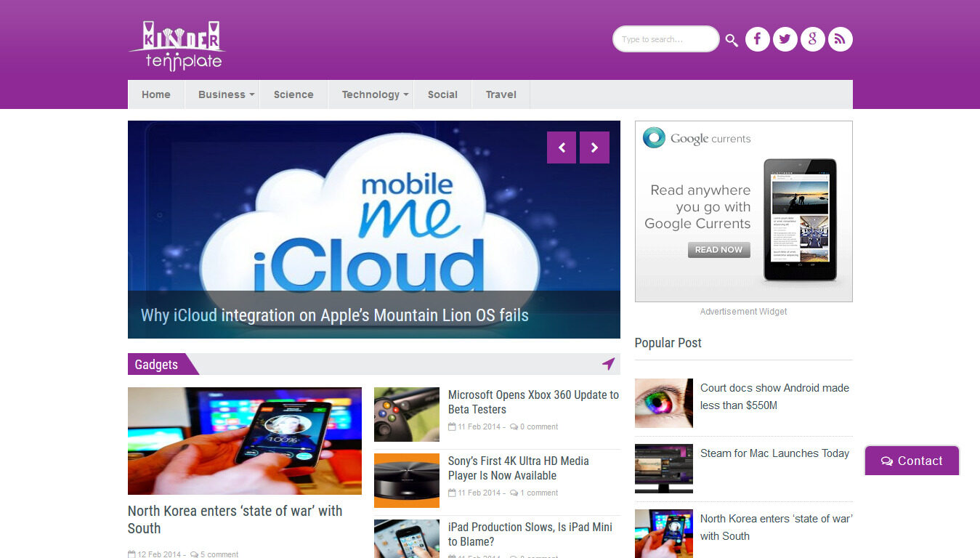Open North Korea headline in Gadgets section
The width and height of the screenshot is (980, 558).
tap(235, 519)
